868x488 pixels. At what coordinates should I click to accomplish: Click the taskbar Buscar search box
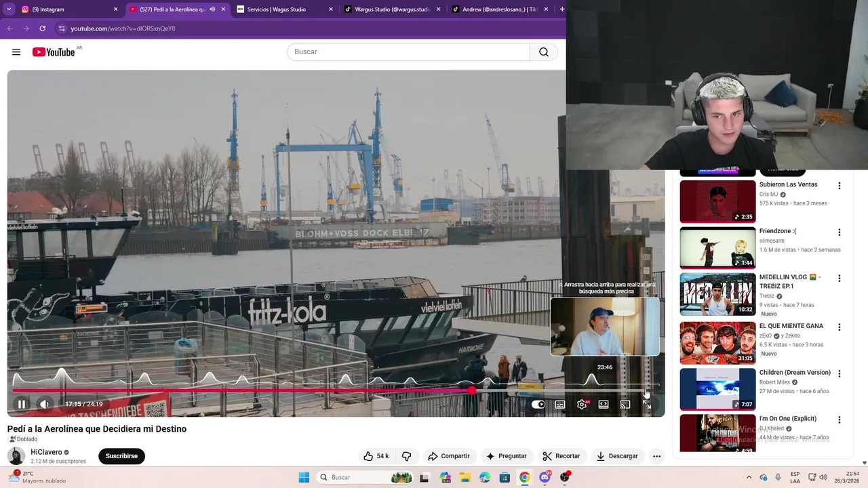365,477
